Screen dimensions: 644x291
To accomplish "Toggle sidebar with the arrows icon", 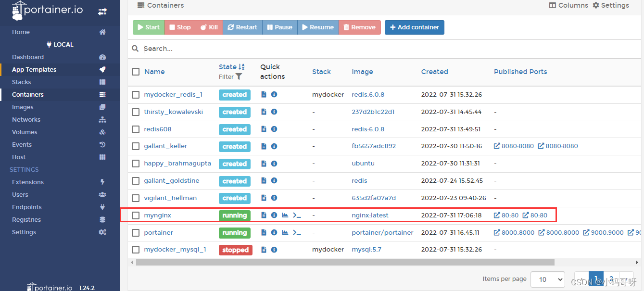I will 102,12.
